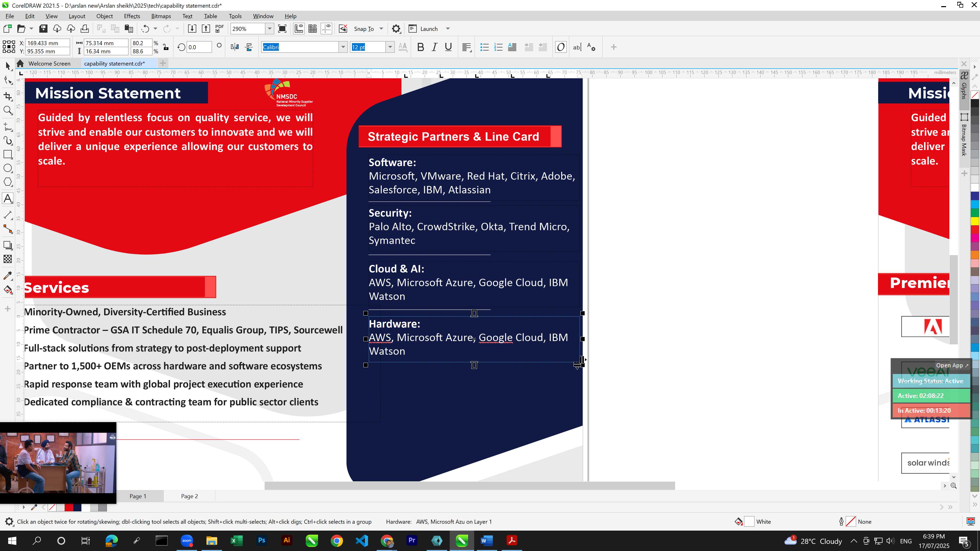Select the Connector tool

(8, 229)
